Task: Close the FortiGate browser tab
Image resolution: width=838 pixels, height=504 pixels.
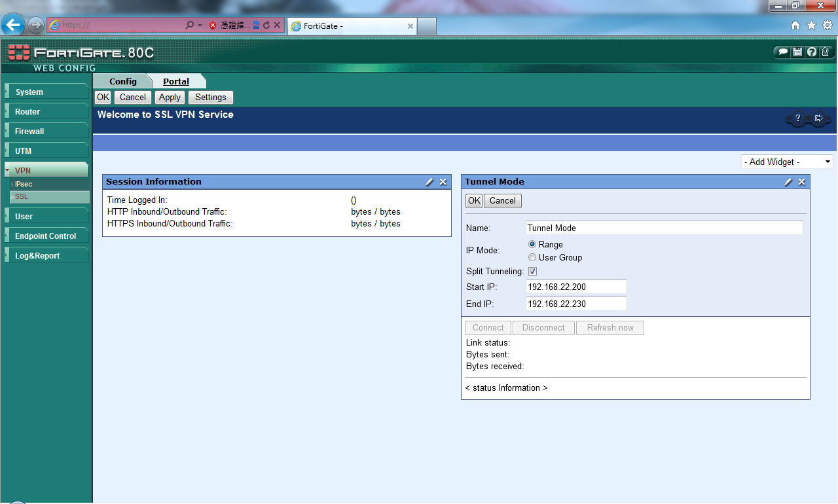Action: pyautogui.click(x=410, y=26)
